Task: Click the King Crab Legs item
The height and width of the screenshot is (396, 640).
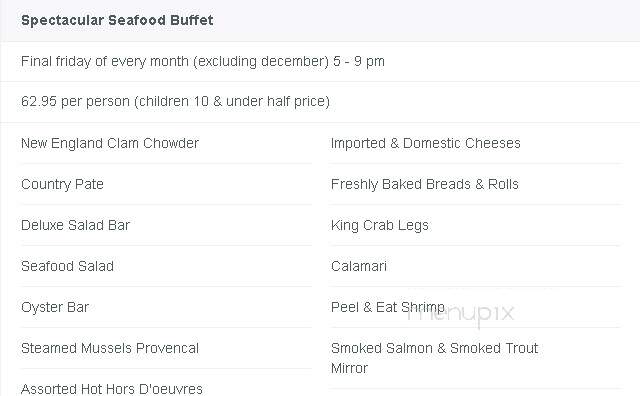Action: coord(380,225)
